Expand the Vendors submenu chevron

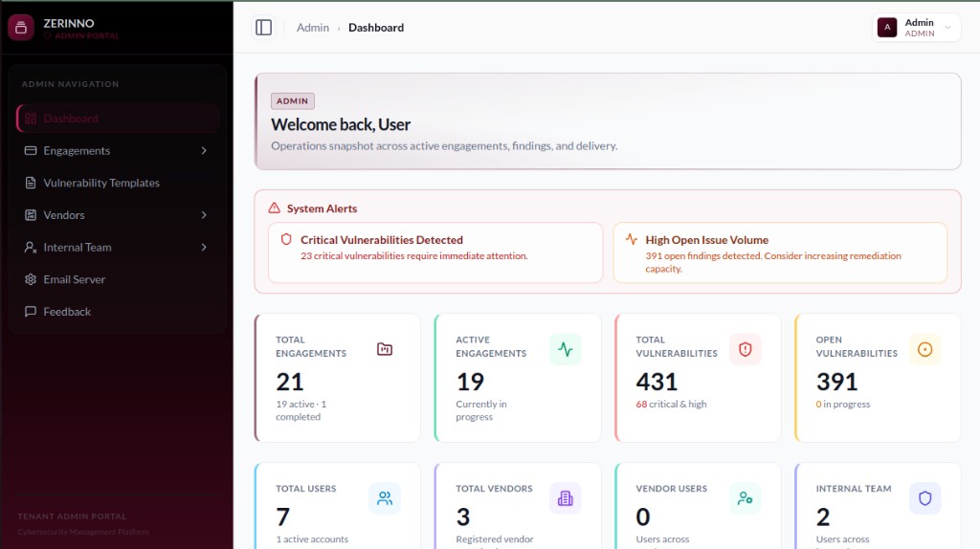[x=204, y=215]
